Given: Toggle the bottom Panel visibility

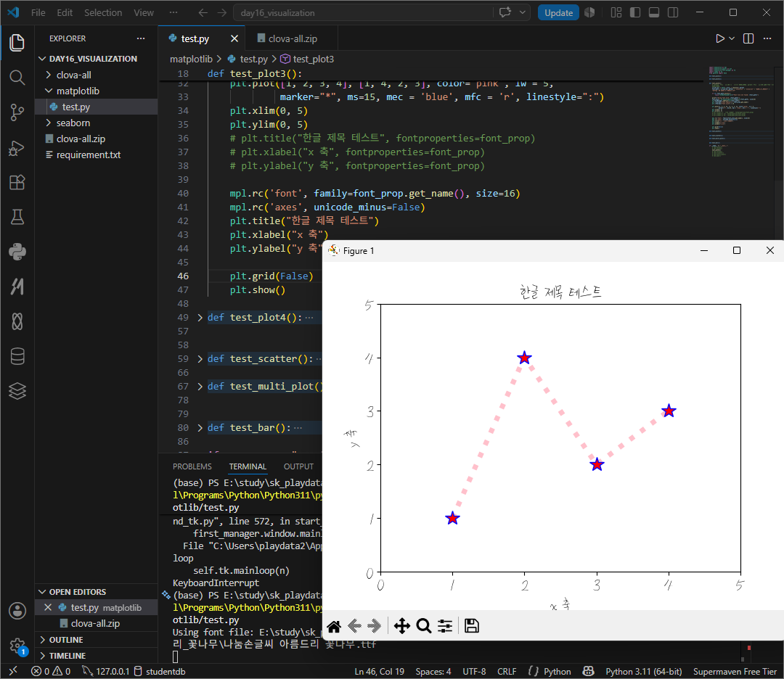Looking at the screenshot, I should coord(654,12).
